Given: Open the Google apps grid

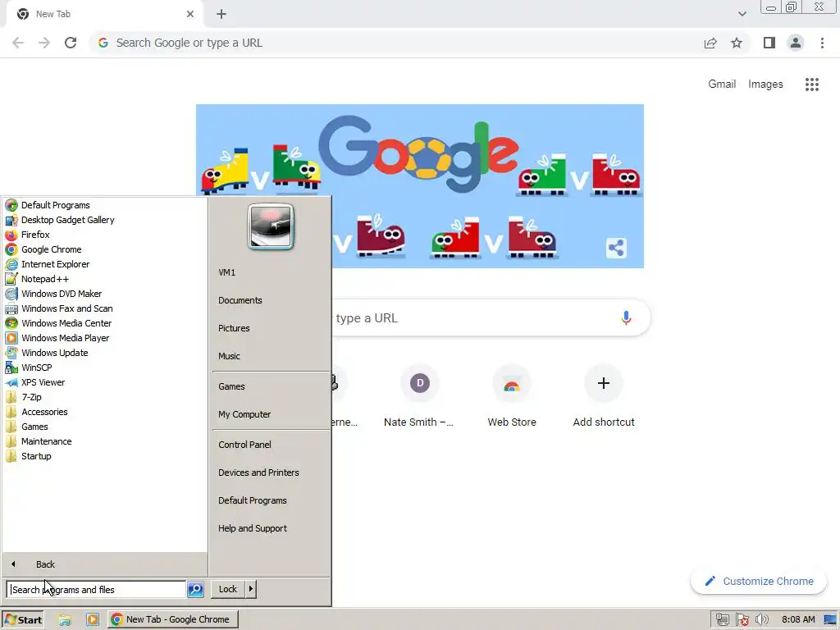Looking at the screenshot, I should click(811, 84).
